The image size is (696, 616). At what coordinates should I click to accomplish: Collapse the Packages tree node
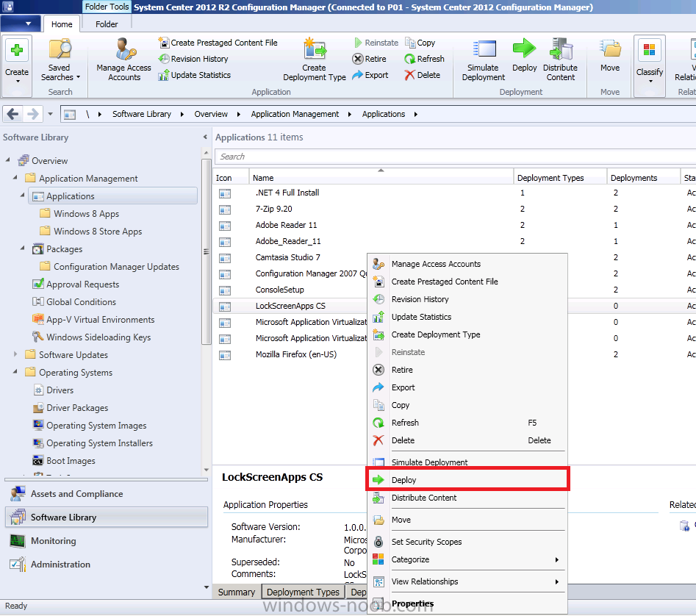tap(23, 248)
